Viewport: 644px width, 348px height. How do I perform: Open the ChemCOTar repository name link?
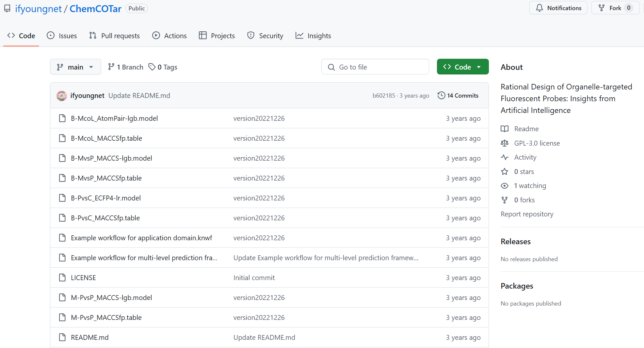[95, 9]
